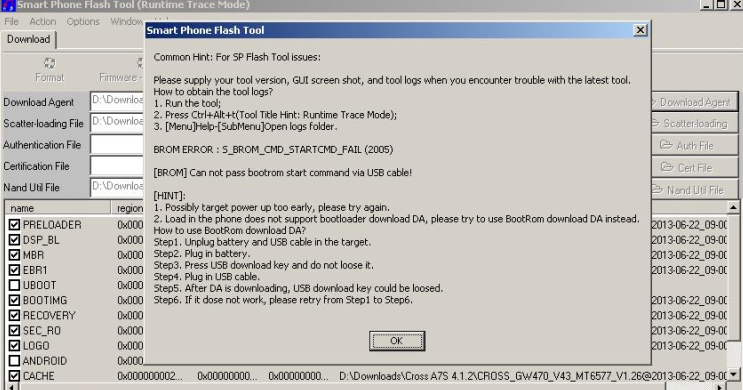
Task: Select the CACHE file path text
Action: click(x=533, y=376)
